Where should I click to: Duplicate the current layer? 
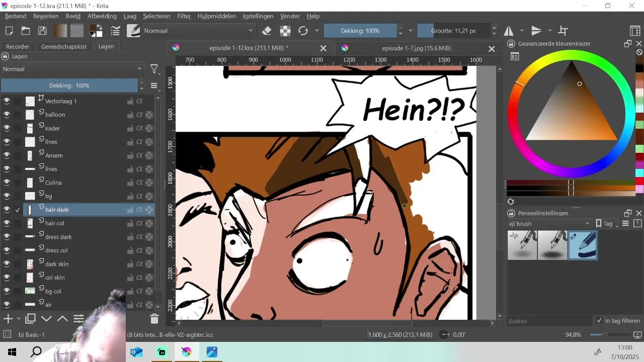point(30,319)
